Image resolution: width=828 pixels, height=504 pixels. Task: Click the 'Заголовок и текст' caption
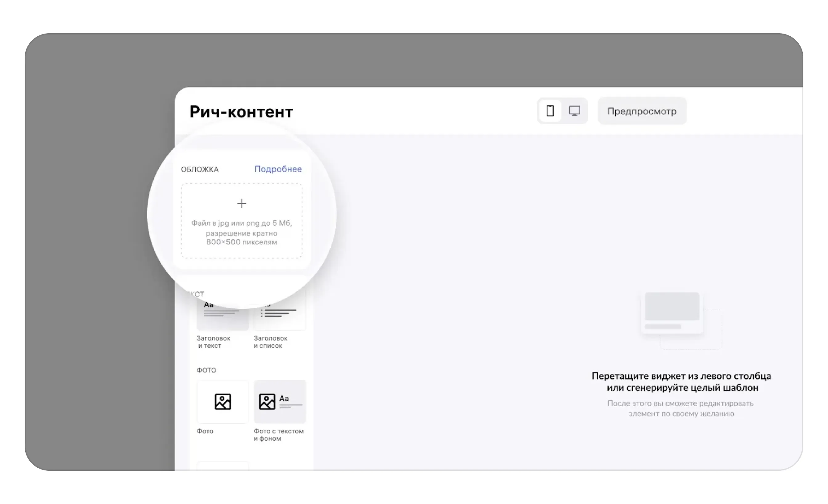point(213,342)
